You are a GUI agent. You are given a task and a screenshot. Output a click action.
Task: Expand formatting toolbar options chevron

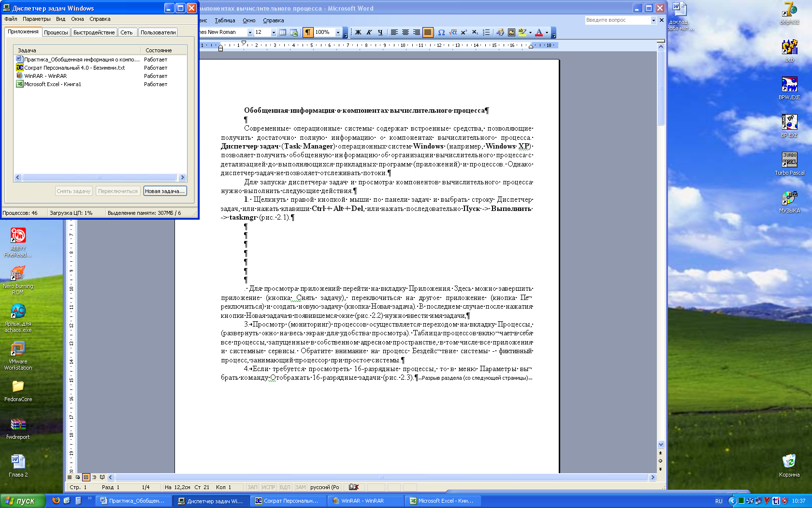554,32
